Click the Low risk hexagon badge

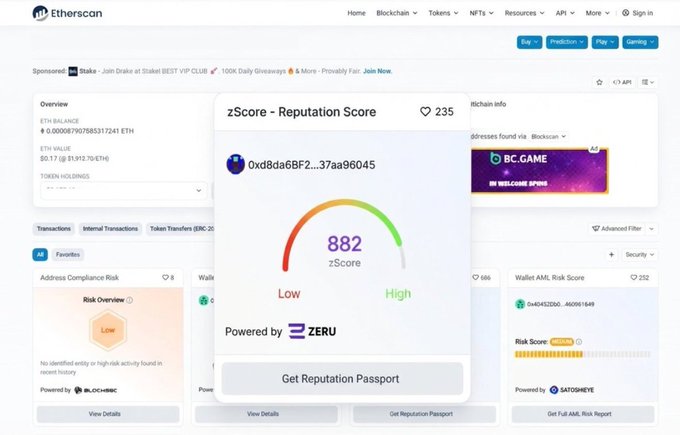tap(108, 330)
